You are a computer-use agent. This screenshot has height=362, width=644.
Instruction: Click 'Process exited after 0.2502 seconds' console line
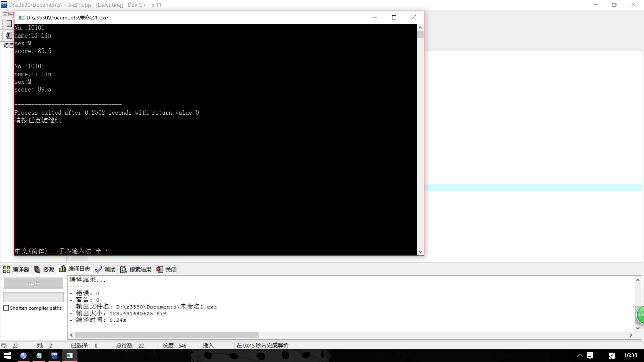tap(107, 113)
